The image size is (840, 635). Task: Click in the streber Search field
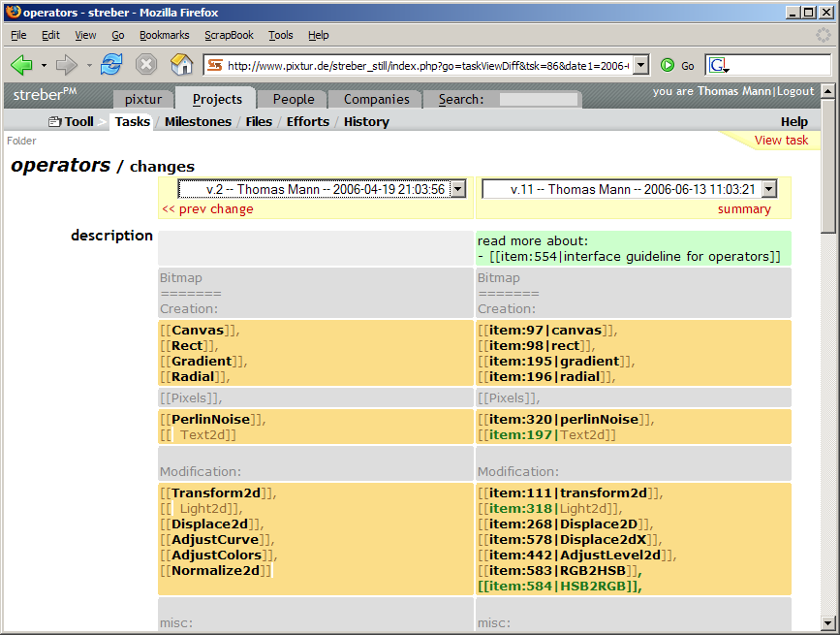pyautogui.click(x=539, y=99)
